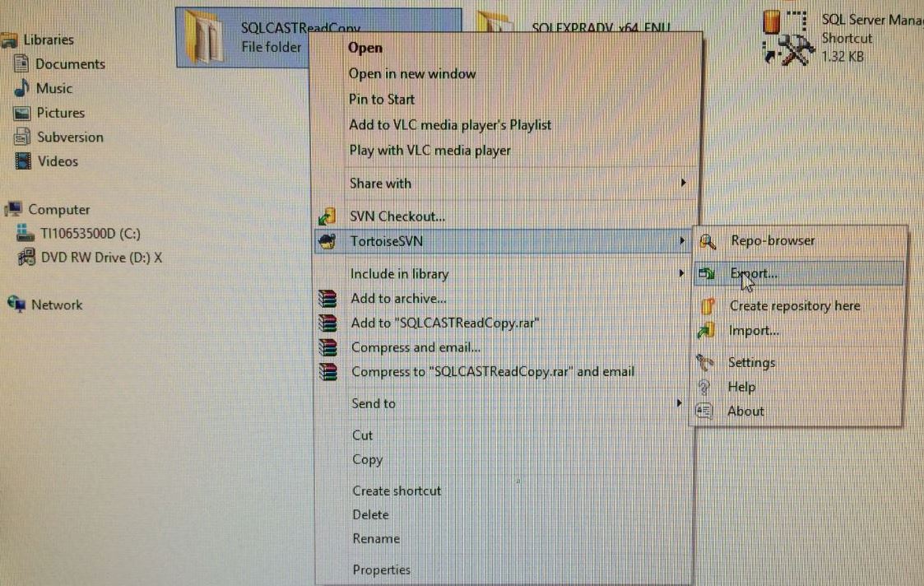Open the About entry in submenu

[x=745, y=411]
